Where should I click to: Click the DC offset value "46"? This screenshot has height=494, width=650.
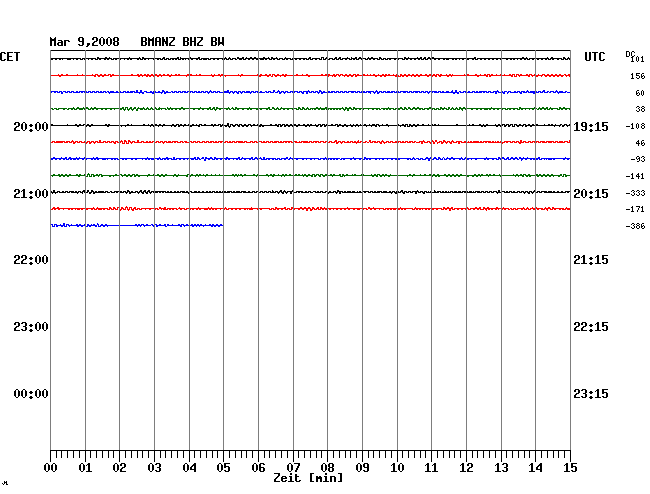point(640,143)
